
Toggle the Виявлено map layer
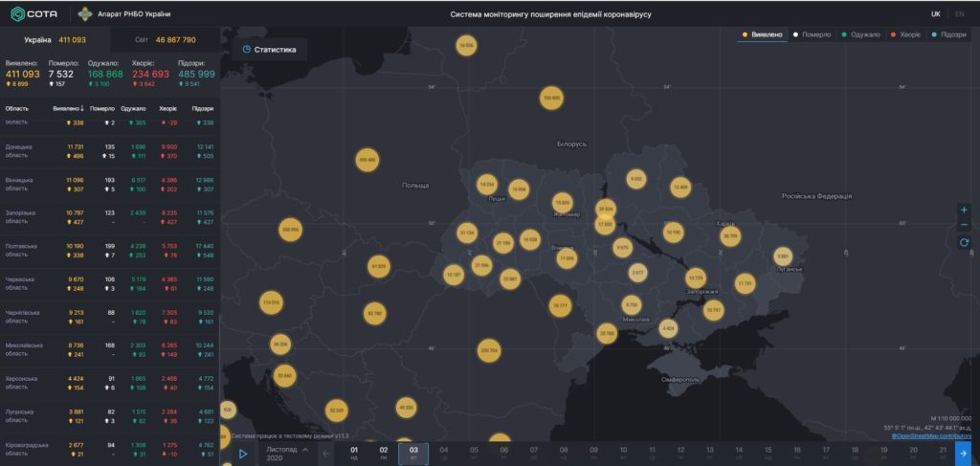tap(762, 34)
